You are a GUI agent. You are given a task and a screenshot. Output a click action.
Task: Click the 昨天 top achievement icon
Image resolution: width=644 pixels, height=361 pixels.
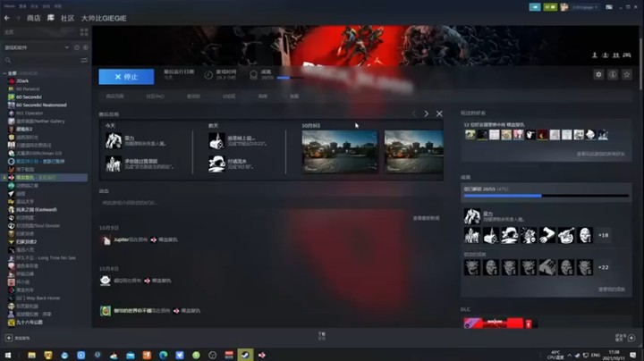point(216,140)
